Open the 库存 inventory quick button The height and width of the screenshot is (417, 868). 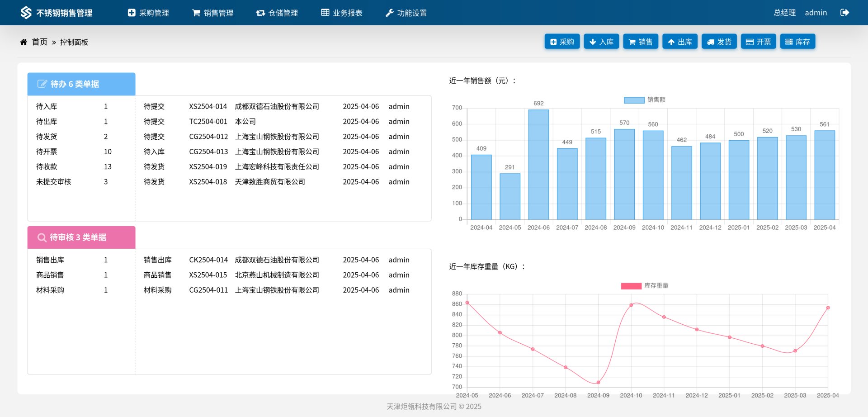pos(797,42)
